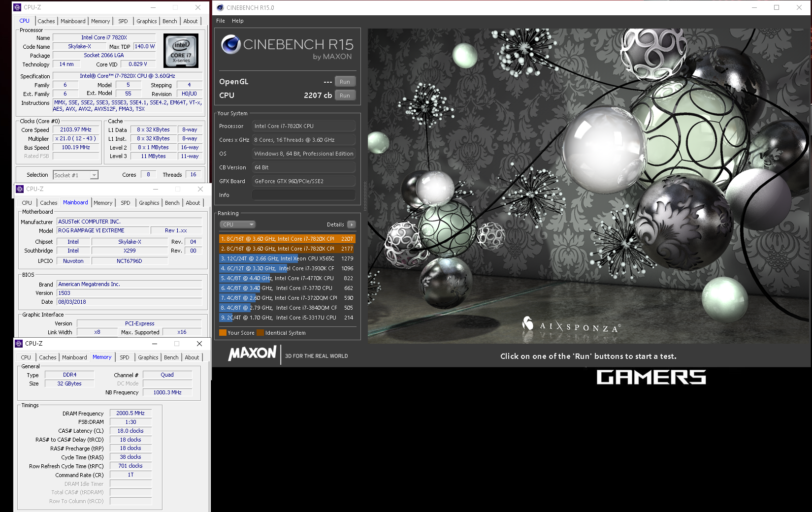Switch to Caches tab in top CPU-Z window
This screenshot has width=812, height=512.
(x=46, y=21)
